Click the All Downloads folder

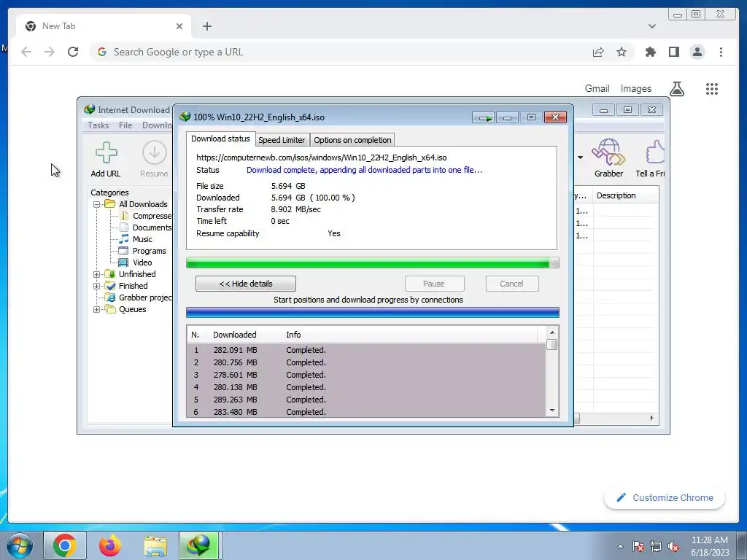[136, 204]
